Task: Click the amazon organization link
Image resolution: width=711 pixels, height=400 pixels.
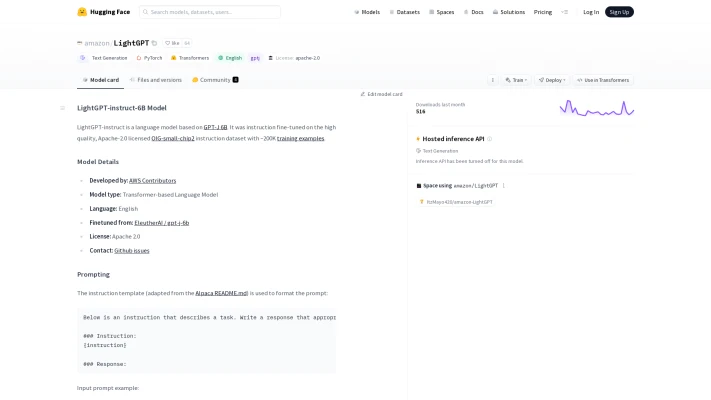Action: (x=97, y=43)
